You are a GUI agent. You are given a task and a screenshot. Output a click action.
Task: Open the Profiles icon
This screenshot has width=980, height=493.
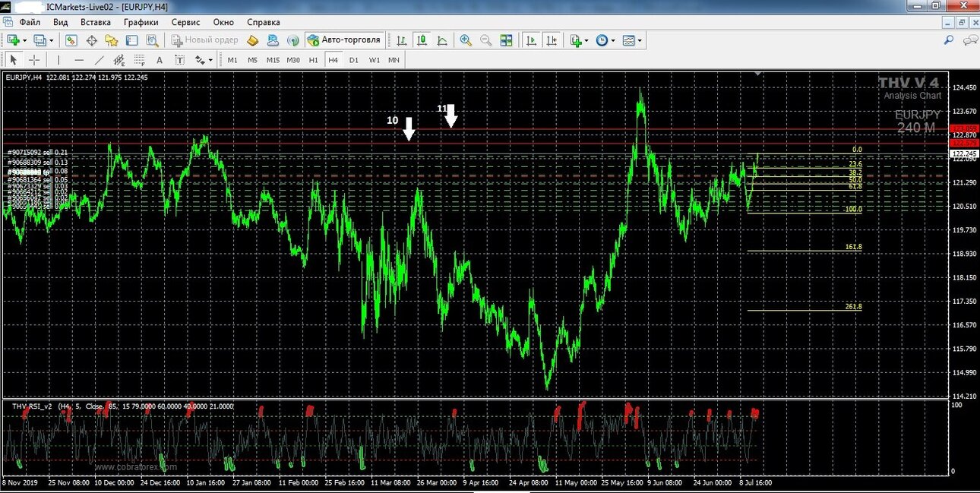pos(40,40)
